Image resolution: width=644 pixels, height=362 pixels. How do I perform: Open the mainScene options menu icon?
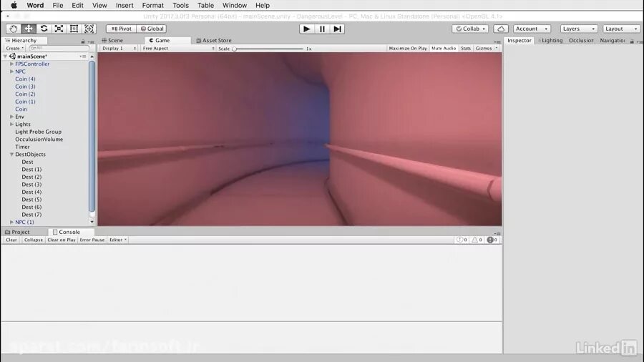click(x=84, y=57)
